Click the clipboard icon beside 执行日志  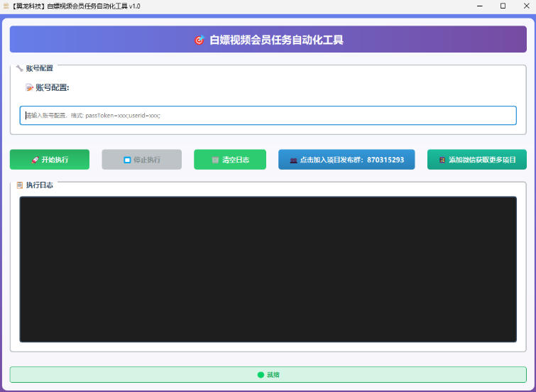[x=20, y=185]
